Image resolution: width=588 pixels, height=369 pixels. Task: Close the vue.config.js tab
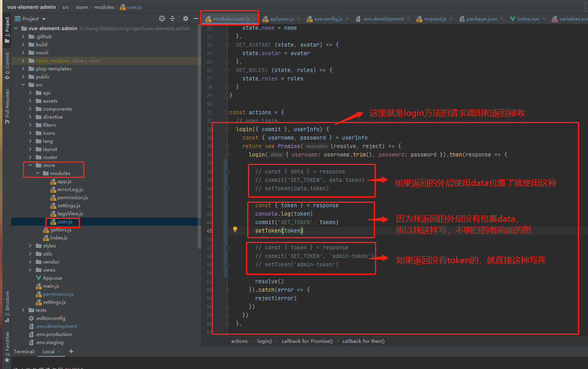347,19
